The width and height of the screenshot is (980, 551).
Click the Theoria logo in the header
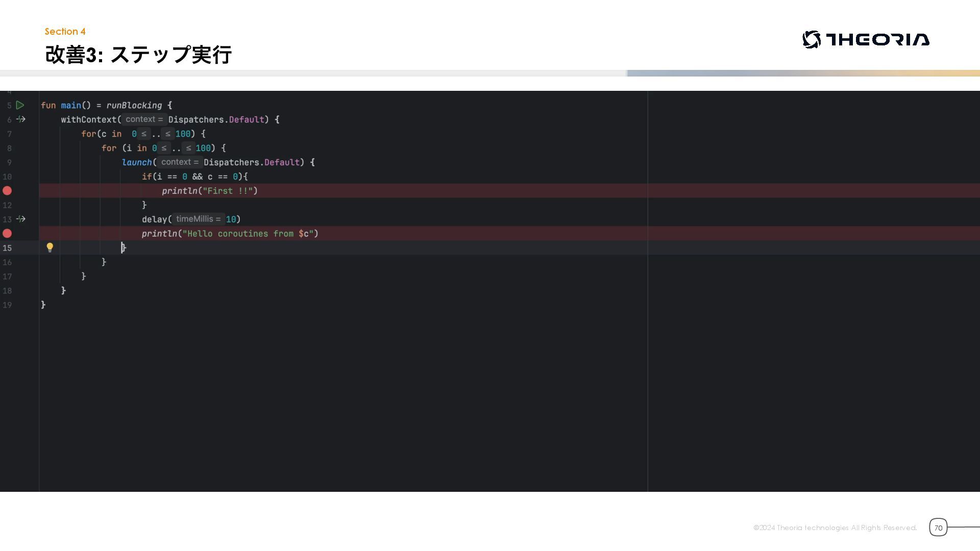(x=866, y=39)
